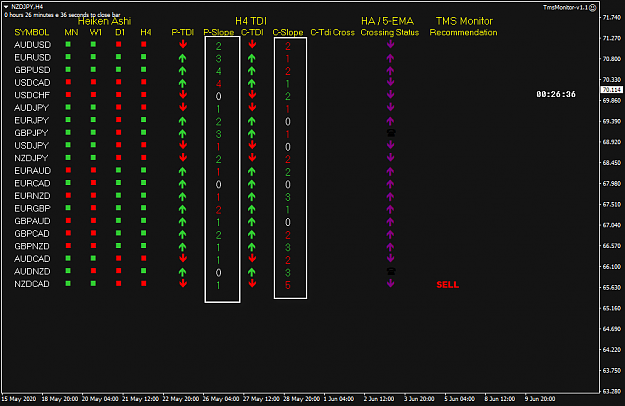This screenshot has width=625, height=406.
Task: Click the SELL recommendation for NZDCAD
Action: [448, 284]
